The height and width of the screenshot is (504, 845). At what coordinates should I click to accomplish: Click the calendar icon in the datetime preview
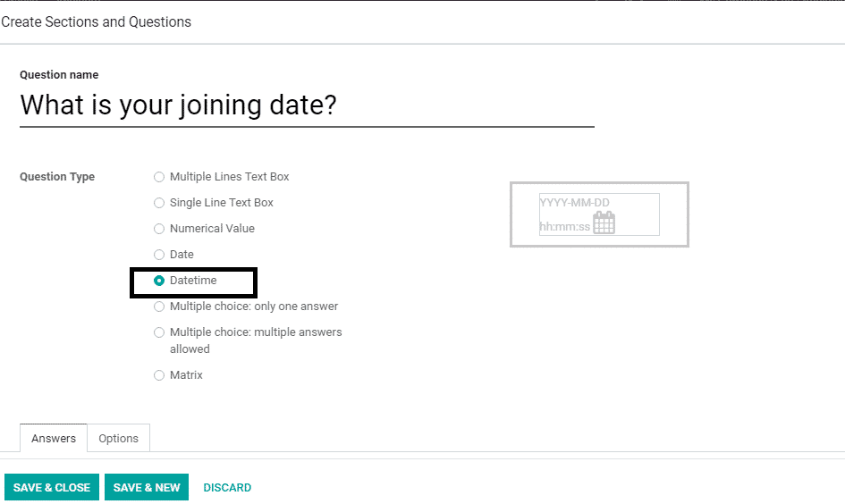point(604,223)
